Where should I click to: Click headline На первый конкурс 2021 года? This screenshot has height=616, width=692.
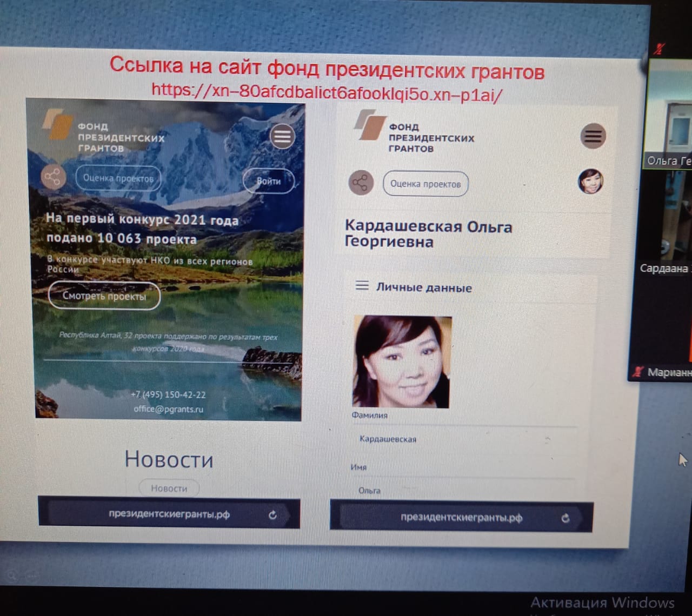[142, 219]
